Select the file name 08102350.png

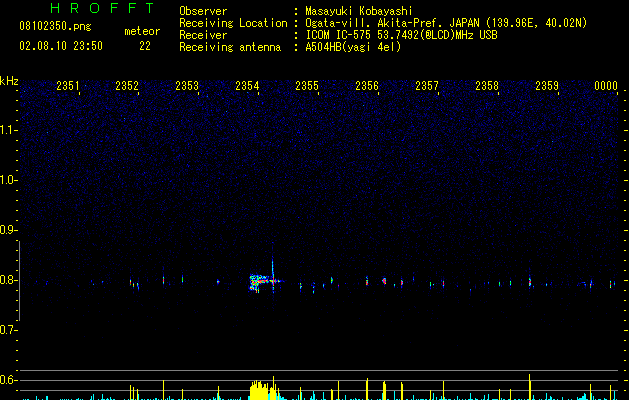click(x=55, y=27)
